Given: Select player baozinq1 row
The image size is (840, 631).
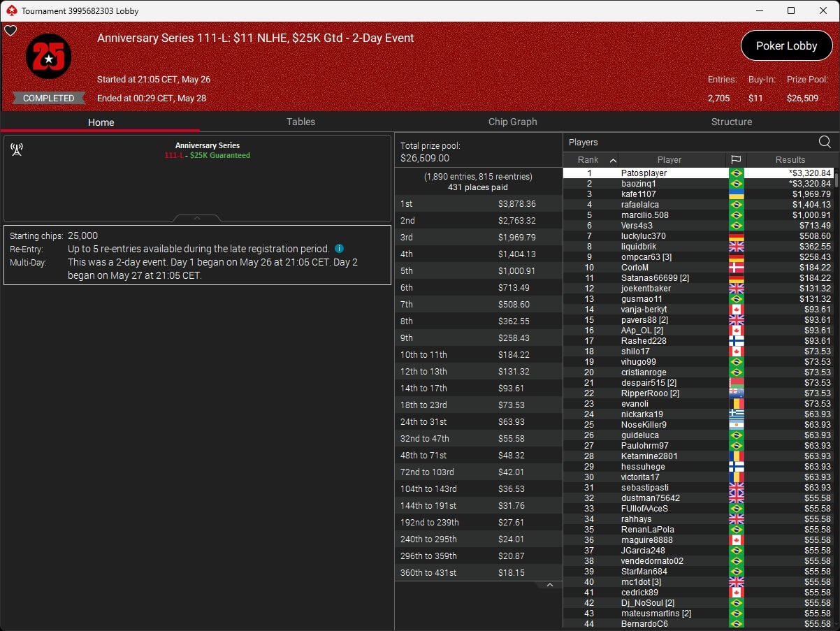Looking at the screenshot, I should tap(699, 183).
